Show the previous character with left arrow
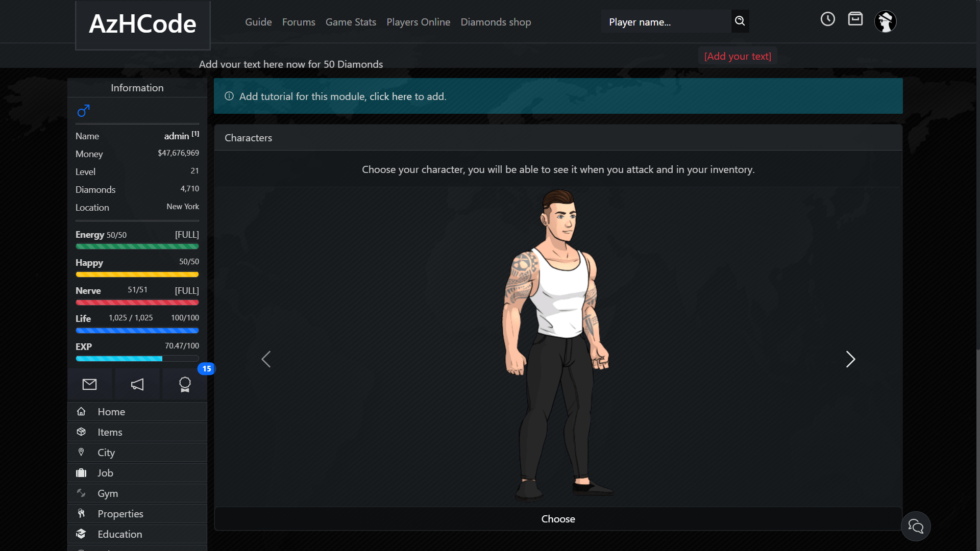The height and width of the screenshot is (551, 980). [x=266, y=359]
